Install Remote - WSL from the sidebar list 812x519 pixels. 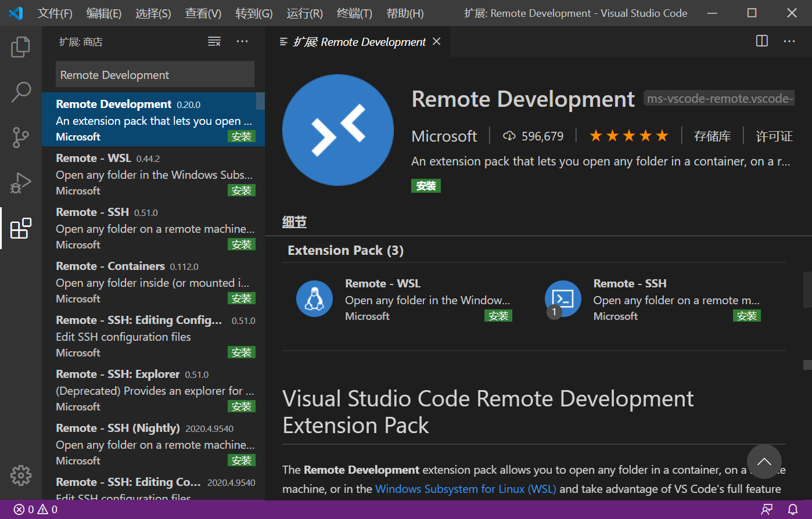[242, 191]
